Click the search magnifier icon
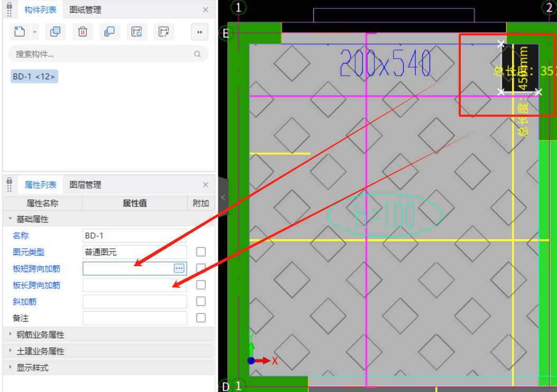 tap(197, 54)
